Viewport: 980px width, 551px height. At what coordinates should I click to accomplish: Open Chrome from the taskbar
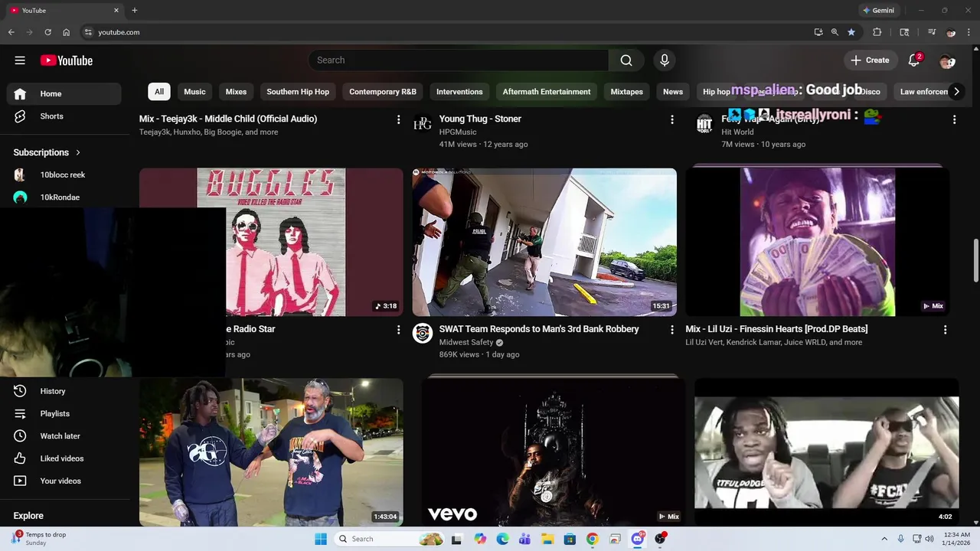click(592, 539)
